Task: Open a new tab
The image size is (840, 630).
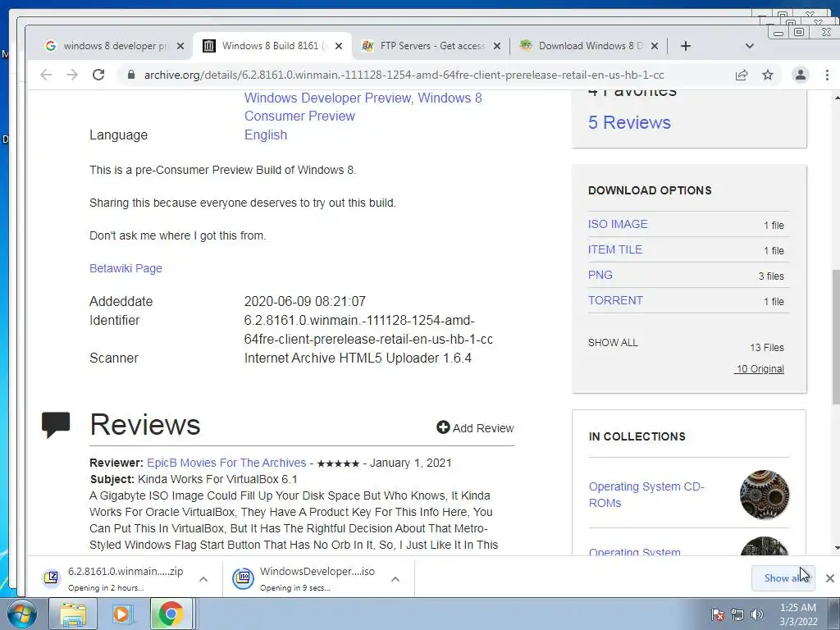Action: [x=686, y=46]
